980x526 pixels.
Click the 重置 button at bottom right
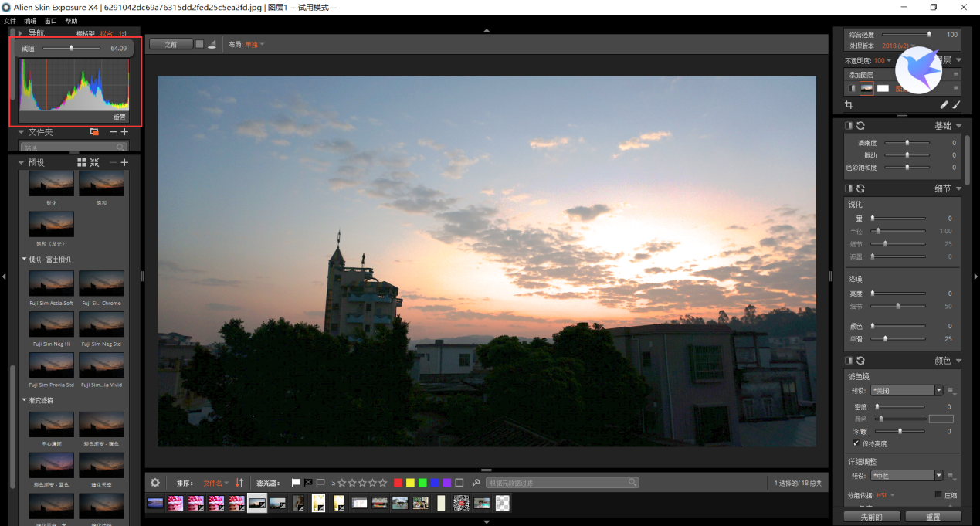click(x=933, y=517)
